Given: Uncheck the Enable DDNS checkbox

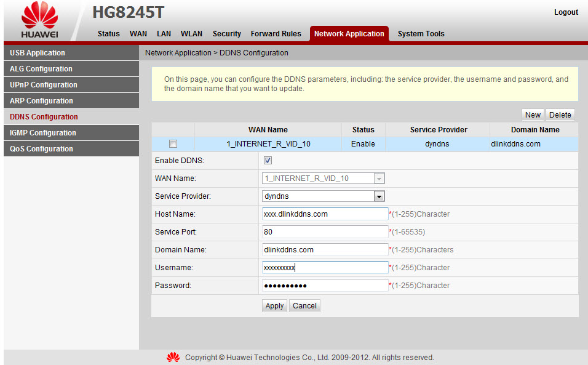Looking at the screenshot, I should point(268,161).
